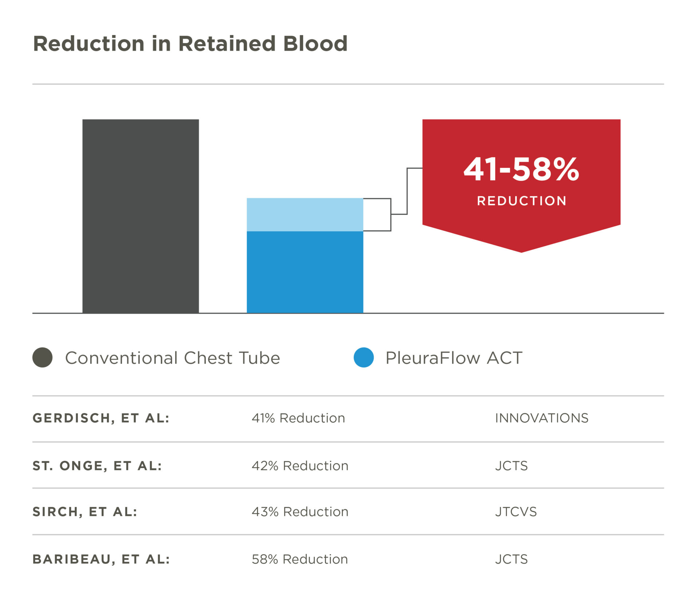Click the "41% Reduction" text

(298, 418)
